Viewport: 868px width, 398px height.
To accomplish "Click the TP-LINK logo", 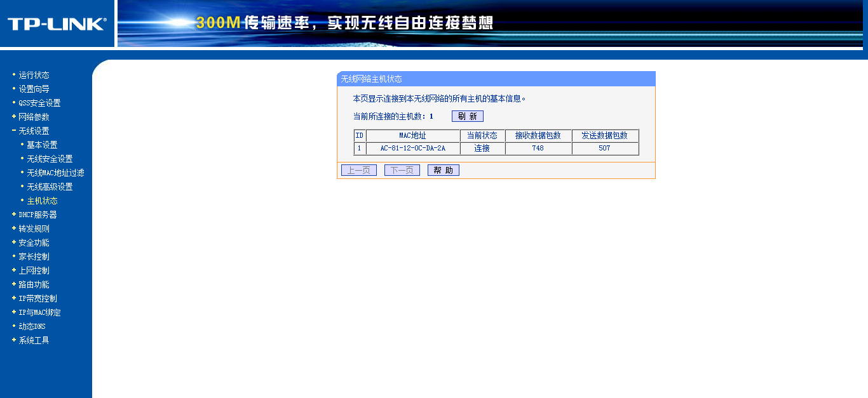I will click(x=57, y=24).
